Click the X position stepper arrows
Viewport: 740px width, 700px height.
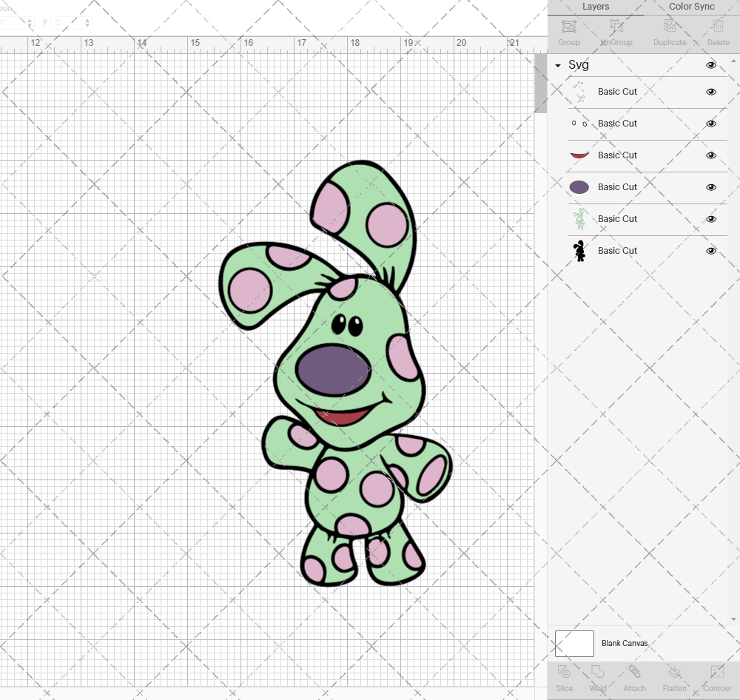(30, 22)
